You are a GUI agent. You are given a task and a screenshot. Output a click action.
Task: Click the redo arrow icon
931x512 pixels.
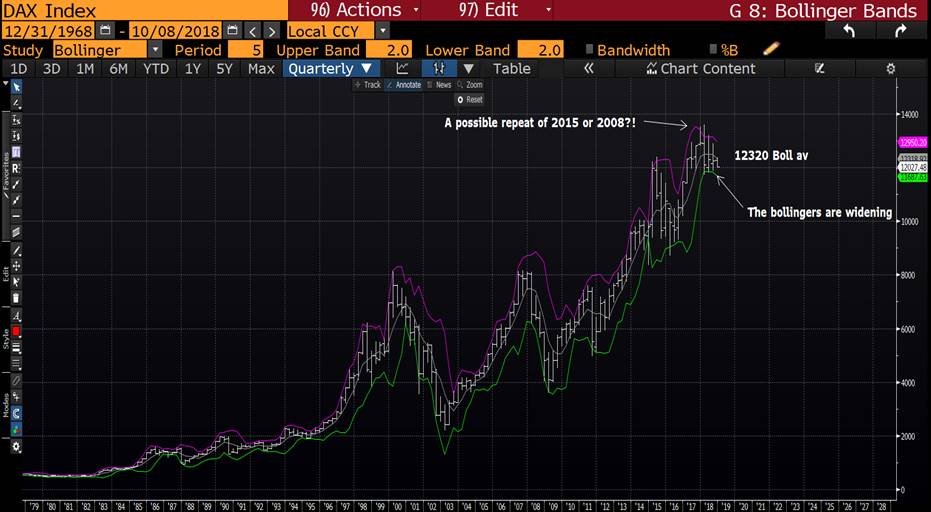[899, 31]
